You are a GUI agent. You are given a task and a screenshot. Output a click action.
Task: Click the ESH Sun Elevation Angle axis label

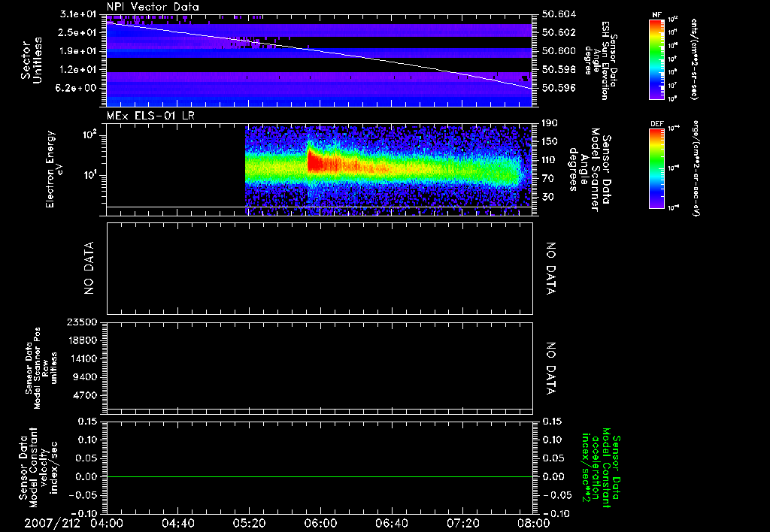coord(601,60)
